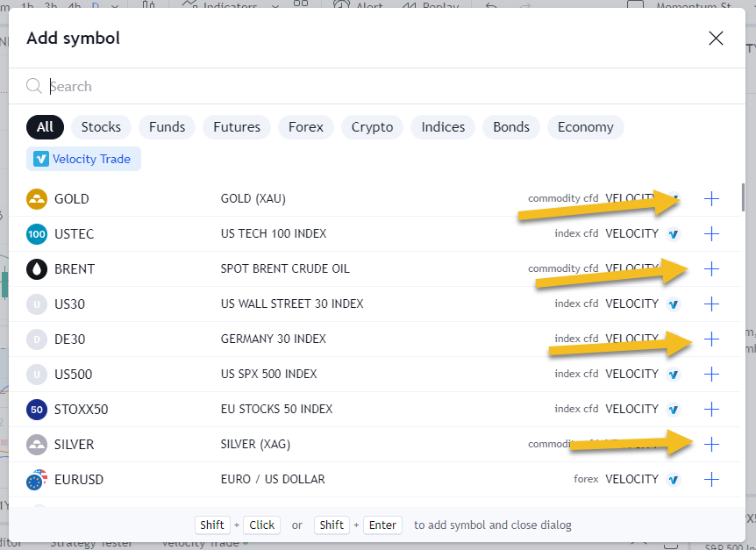Add EURUSD forex pair with plus icon

click(x=711, y=480)
